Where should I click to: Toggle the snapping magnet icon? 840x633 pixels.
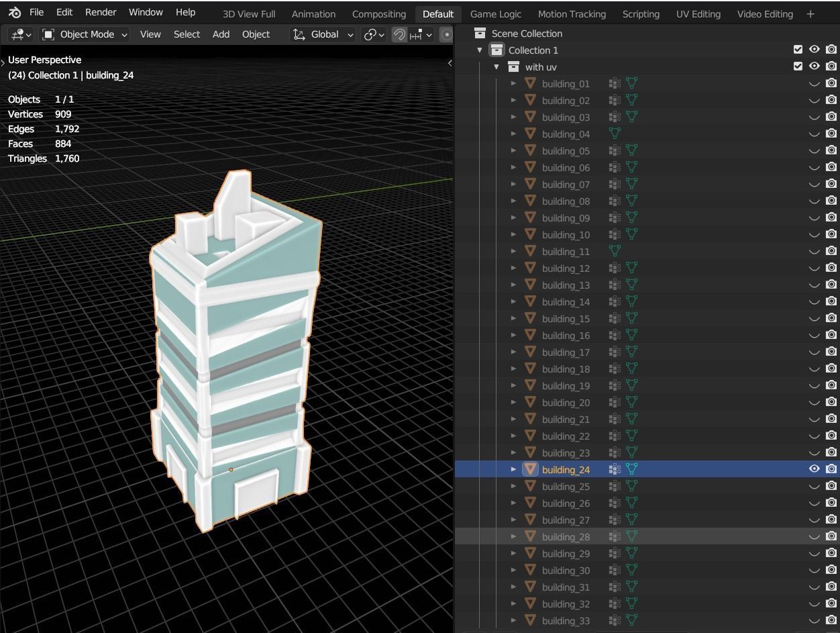pyautogui.click(x=399, y=34)
